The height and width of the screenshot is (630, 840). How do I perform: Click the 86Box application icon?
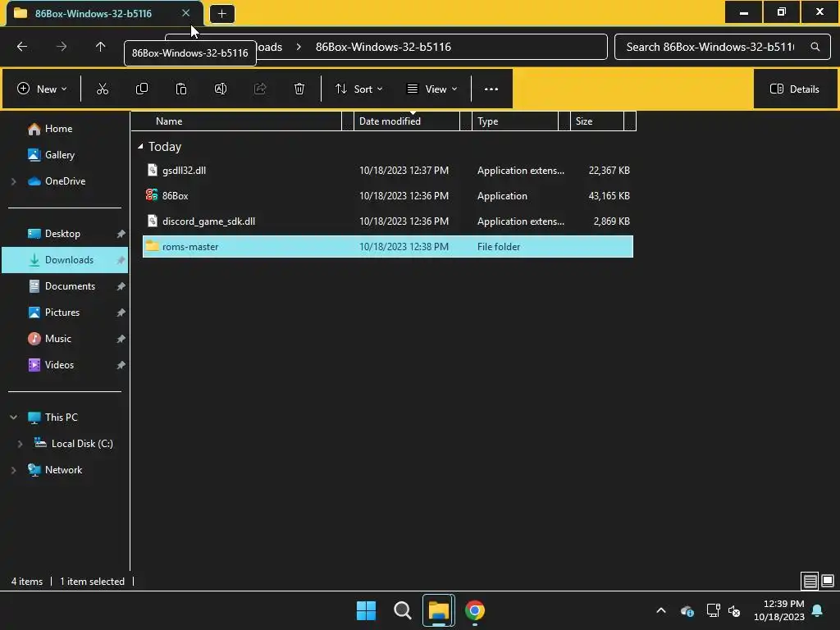152,195
